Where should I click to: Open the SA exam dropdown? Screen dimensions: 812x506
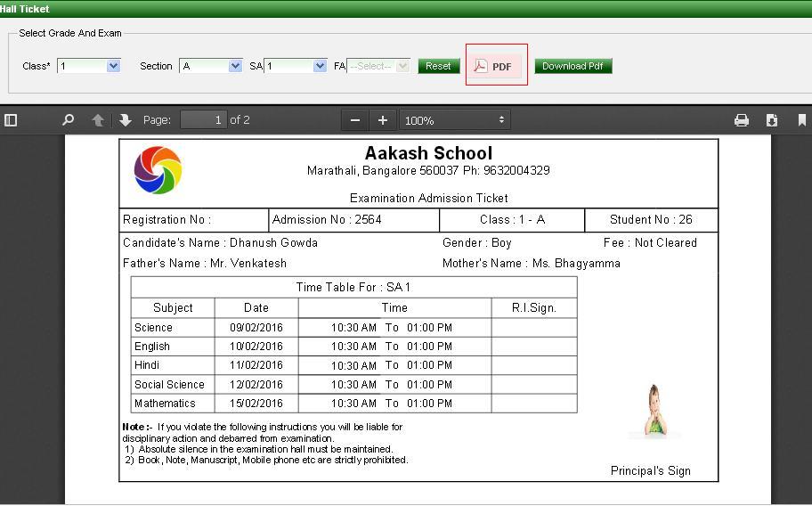[296, 66]
